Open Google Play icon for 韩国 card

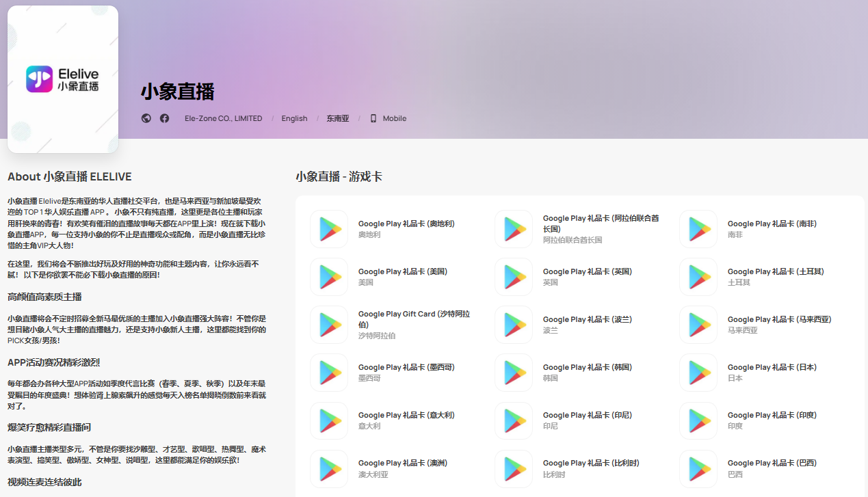[x=514, y=373]
